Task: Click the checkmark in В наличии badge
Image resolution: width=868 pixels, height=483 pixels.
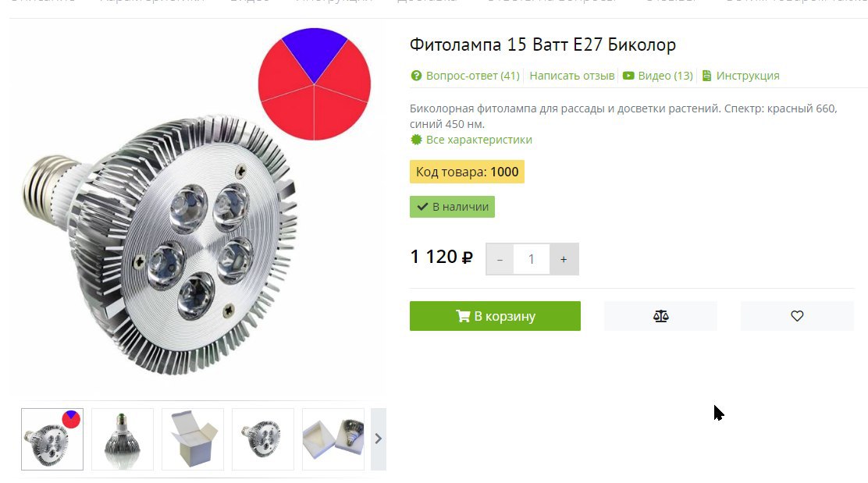Action: pos(422,207)
